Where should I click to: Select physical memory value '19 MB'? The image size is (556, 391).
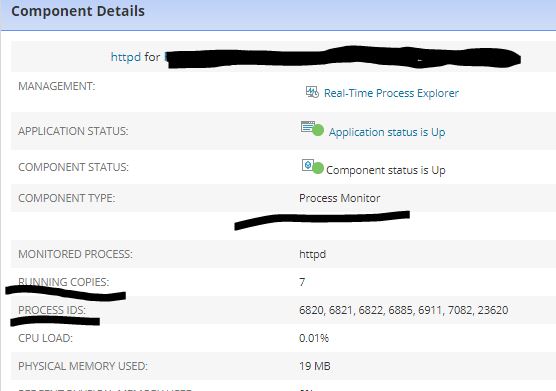pos(315,366)
